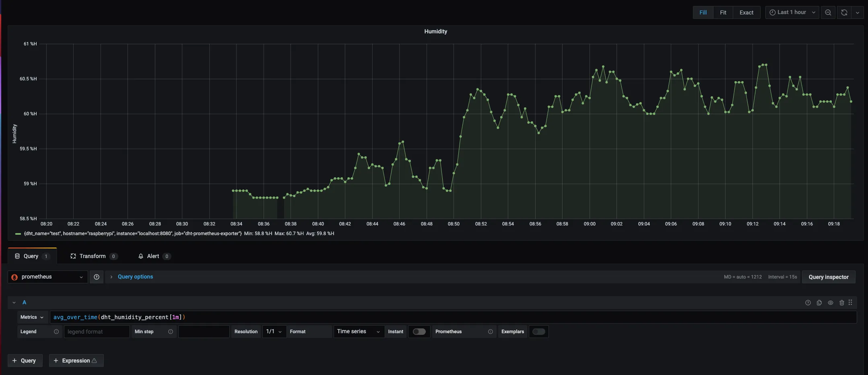Open the prometheus data source dropdown

[x=48, y=277]
